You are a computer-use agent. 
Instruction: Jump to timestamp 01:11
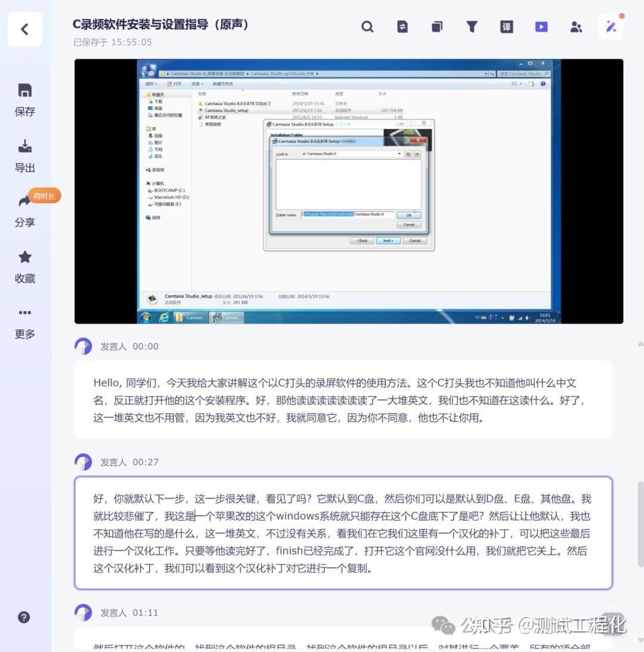pyautogui.click(x=145, y=613)
